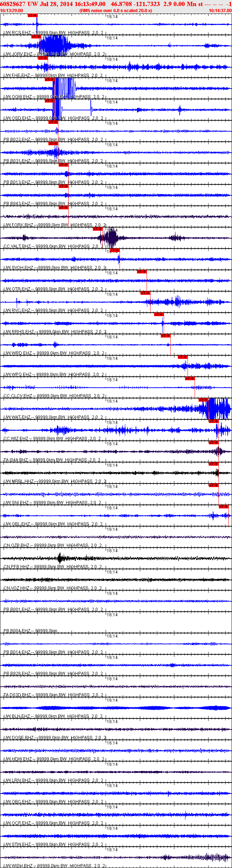Select the red pick flag on the PB B031 trace
This screenshot has height=868, width=232.
tap(53, 143)
